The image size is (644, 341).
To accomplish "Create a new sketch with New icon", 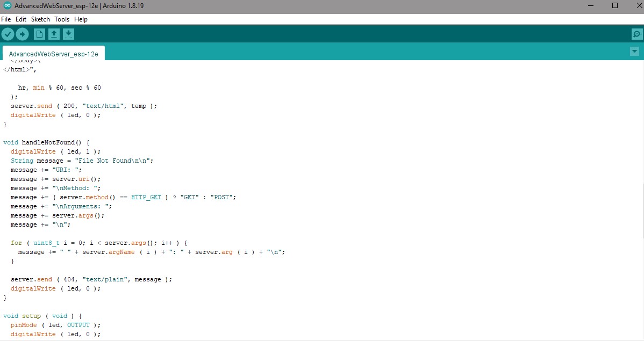I will [x=39, y=34].
